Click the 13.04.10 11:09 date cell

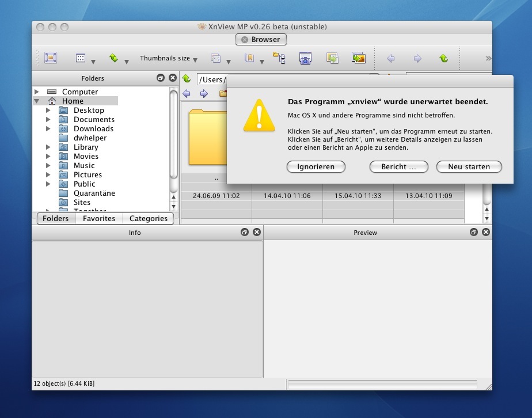click(x=429, y=196)
